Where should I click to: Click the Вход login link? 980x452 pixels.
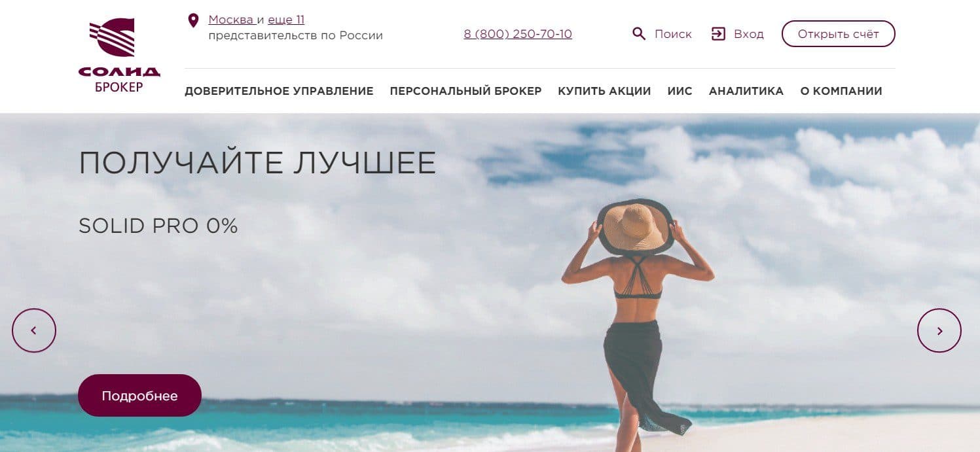(x=749, y=34)
